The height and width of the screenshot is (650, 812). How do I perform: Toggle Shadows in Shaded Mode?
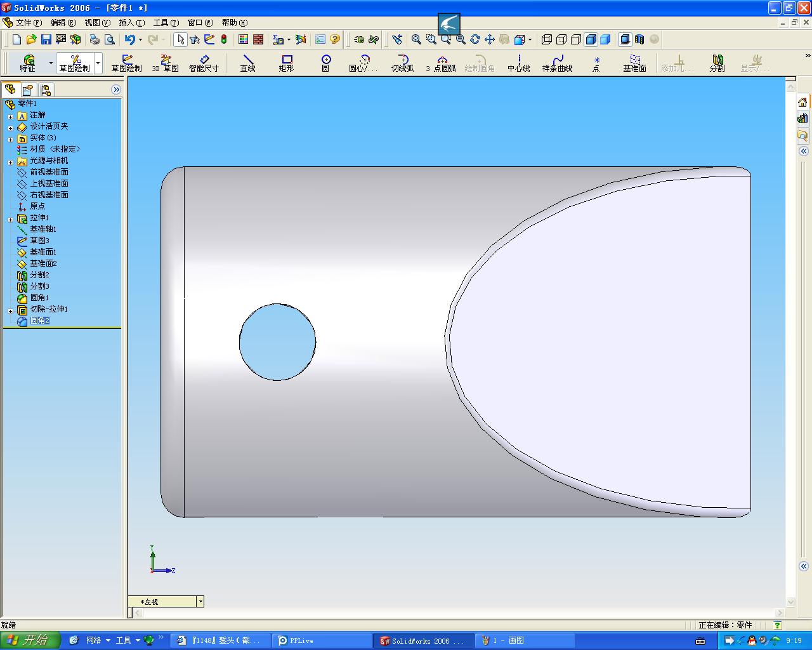click(x=625, y=39)
